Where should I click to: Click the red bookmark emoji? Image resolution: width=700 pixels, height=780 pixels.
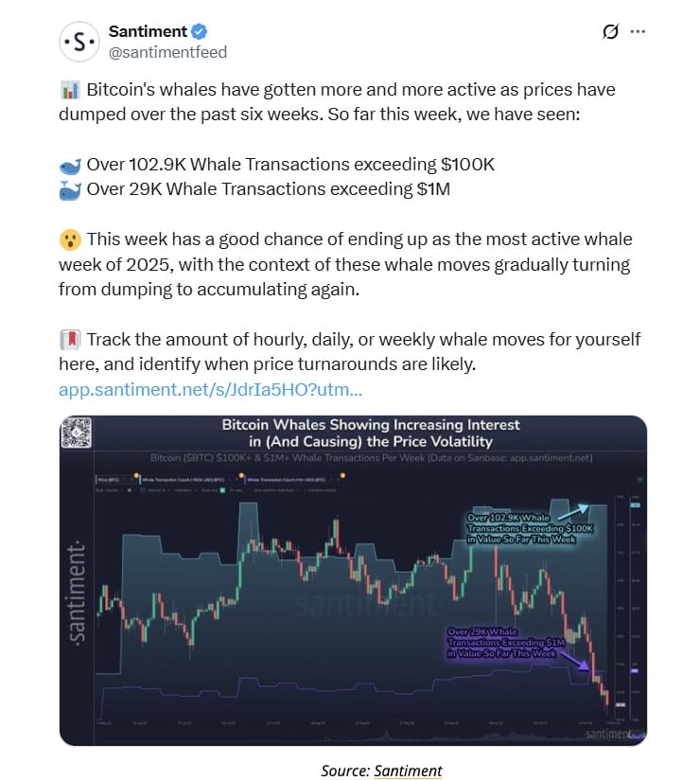[x=70, y=340]
